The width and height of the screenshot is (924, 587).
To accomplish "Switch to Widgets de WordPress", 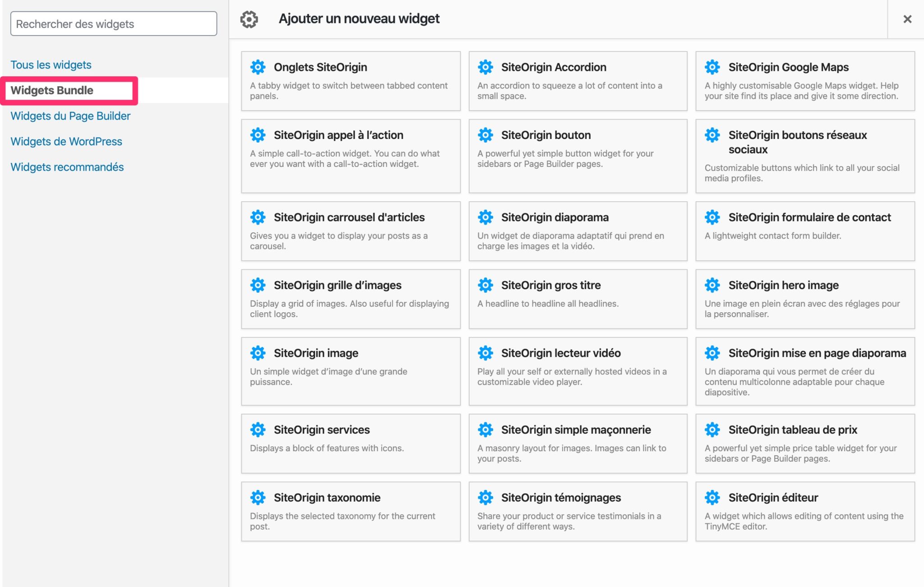I will (66, 142).
